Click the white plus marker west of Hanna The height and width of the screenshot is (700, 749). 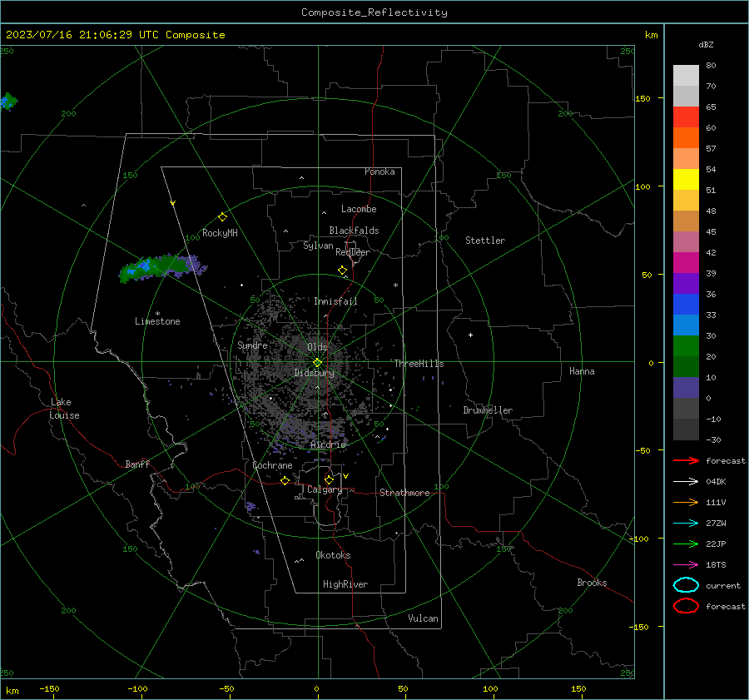(470, 335)
